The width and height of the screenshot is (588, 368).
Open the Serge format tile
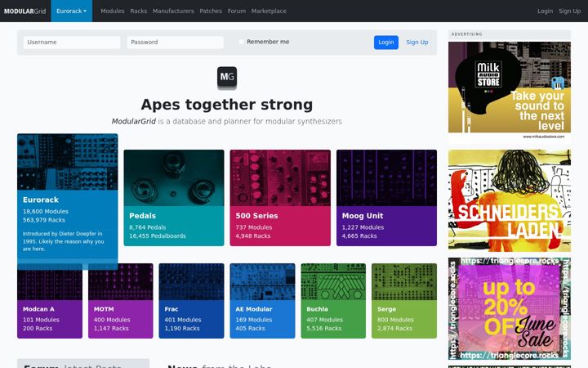pos(404,301)
